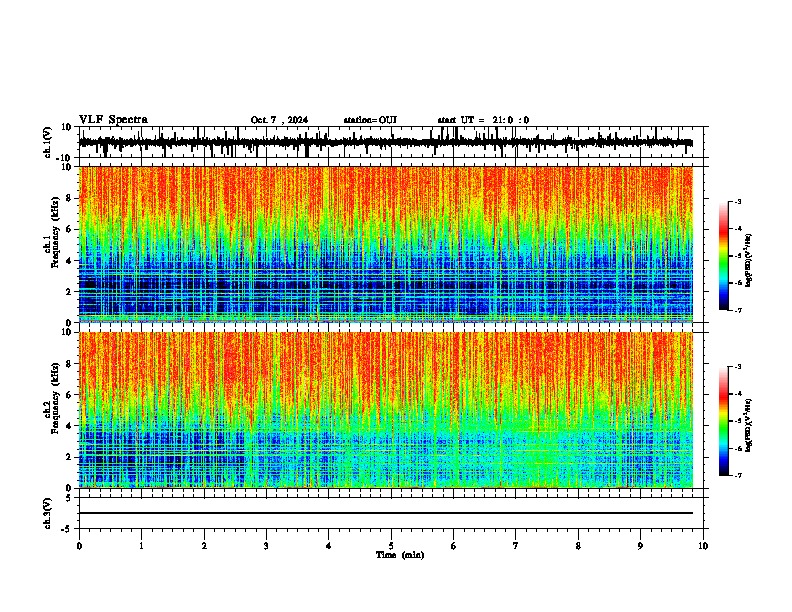Click the "Time (min)" axis label
The width and height of the screenshot is (792, 612).
click(400, 555)
